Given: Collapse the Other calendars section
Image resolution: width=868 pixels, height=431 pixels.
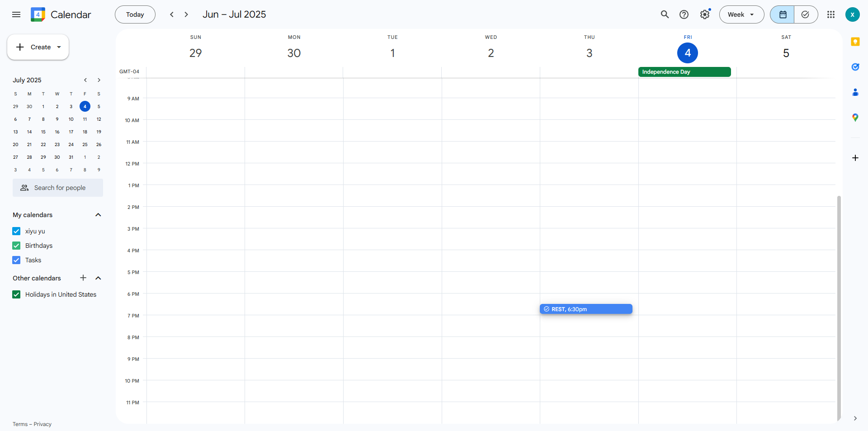Looking at the screenshot, I should click(x=98, y=278).
